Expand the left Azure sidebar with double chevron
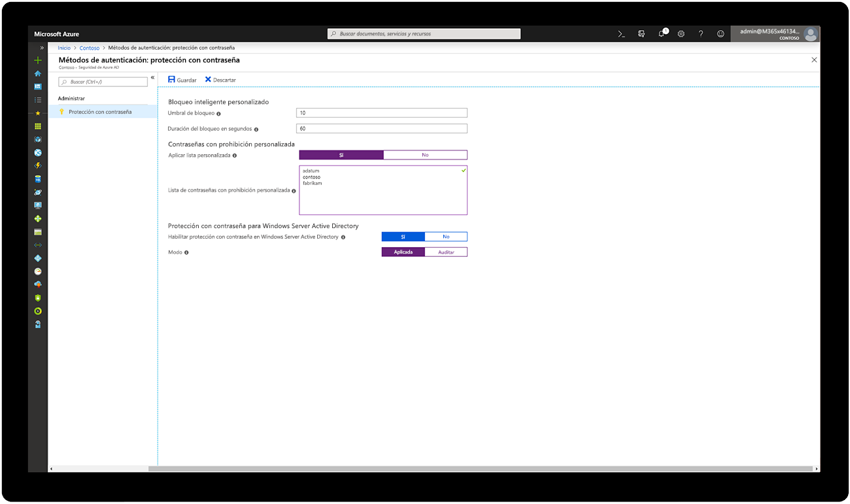This screenshot has width=850, height=504. [42, 48]
